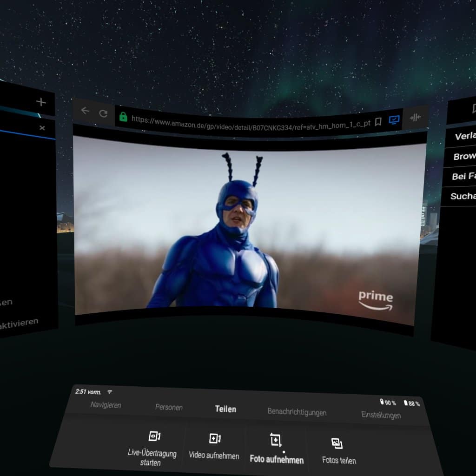Open a new tab with the plus icon
This screenshot has height=476, width=476.
(x=41, y=102)
